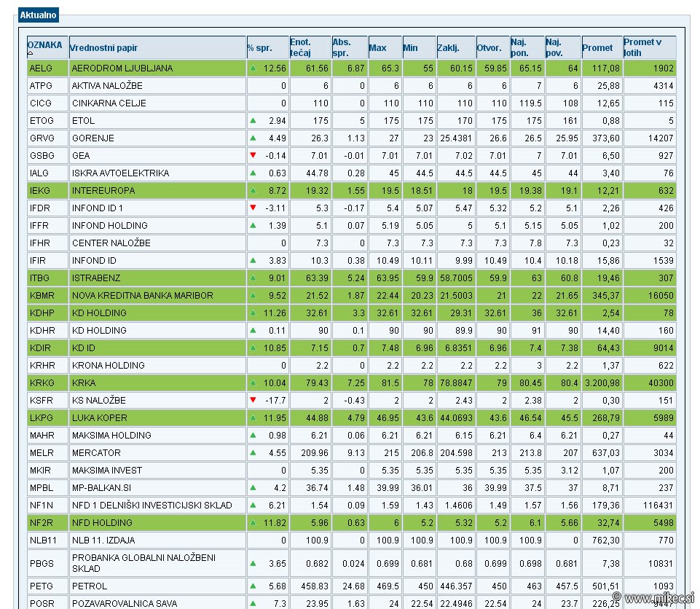Click green up arrow in IALG row
700x609 pixels.
coord(253,173)
